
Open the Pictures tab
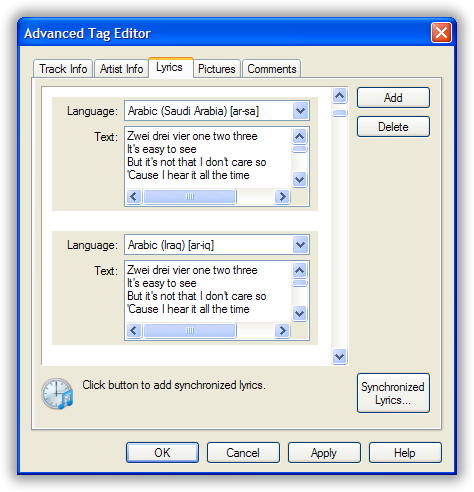(x=217, y=69)
